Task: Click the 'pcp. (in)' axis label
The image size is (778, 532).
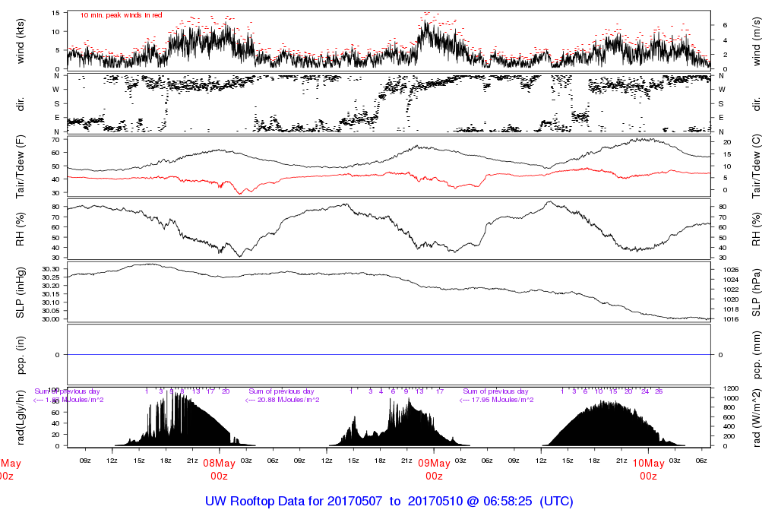Action: point(21,355)
